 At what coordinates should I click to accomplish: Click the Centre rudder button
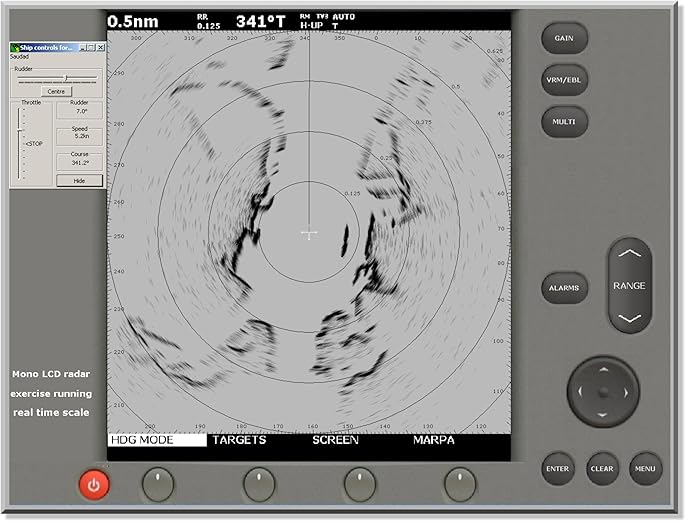(x=56, y=91)
